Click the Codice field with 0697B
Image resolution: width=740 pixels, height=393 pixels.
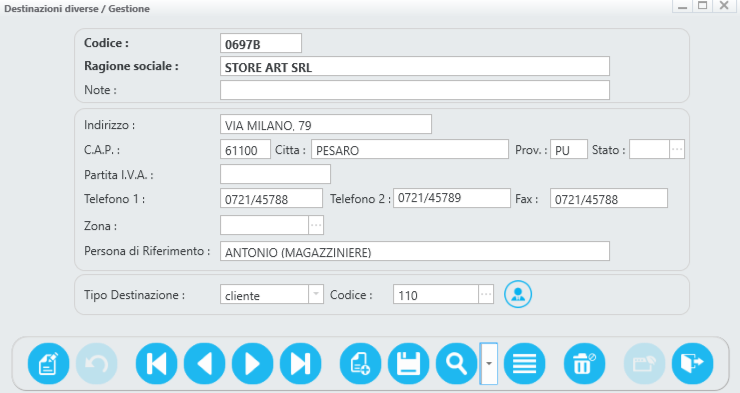(x=261, y=43)
